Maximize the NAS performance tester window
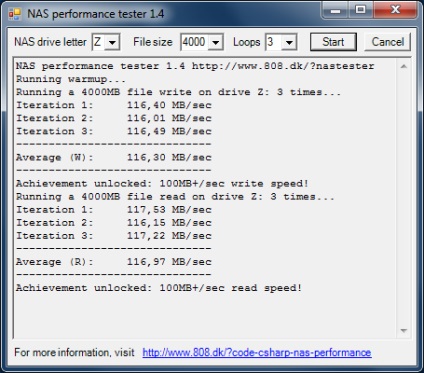This screenshot has width=424, height=373. 360,11
